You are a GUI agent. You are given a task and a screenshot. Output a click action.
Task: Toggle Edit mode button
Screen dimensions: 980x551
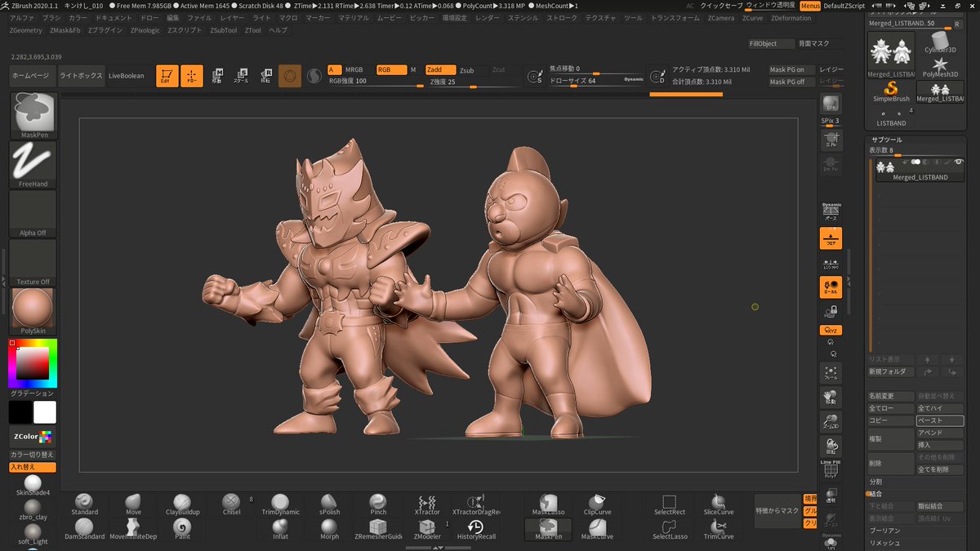click(x=167, y=76)
